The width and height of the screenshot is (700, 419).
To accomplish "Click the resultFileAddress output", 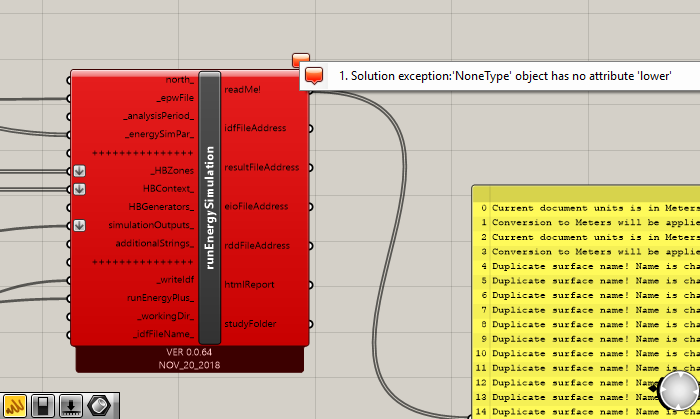I will coord(262,167).
